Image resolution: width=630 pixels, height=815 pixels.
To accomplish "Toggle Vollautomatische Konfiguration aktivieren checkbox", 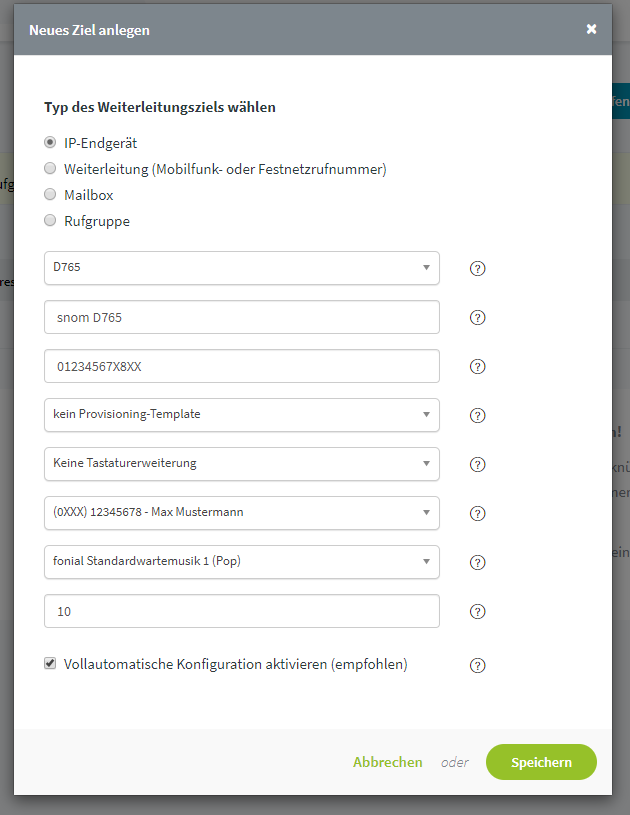I will tap(50, 663).
